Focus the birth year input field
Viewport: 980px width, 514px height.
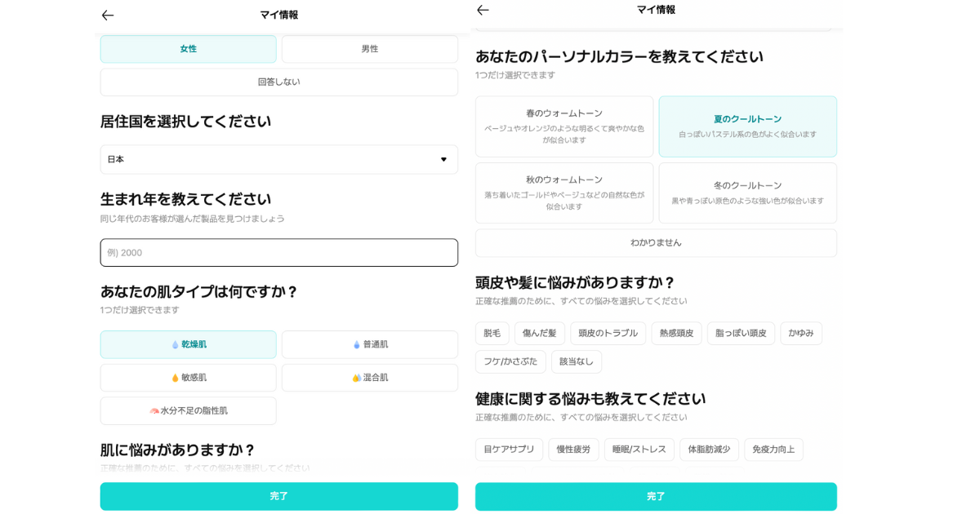coord(278,253)
